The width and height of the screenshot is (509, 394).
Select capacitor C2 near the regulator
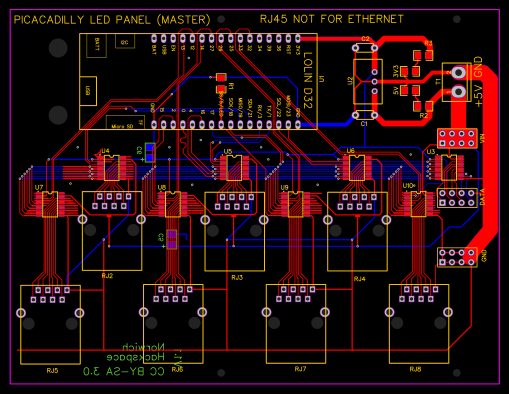pyautogui.click(x=365, y=48)
